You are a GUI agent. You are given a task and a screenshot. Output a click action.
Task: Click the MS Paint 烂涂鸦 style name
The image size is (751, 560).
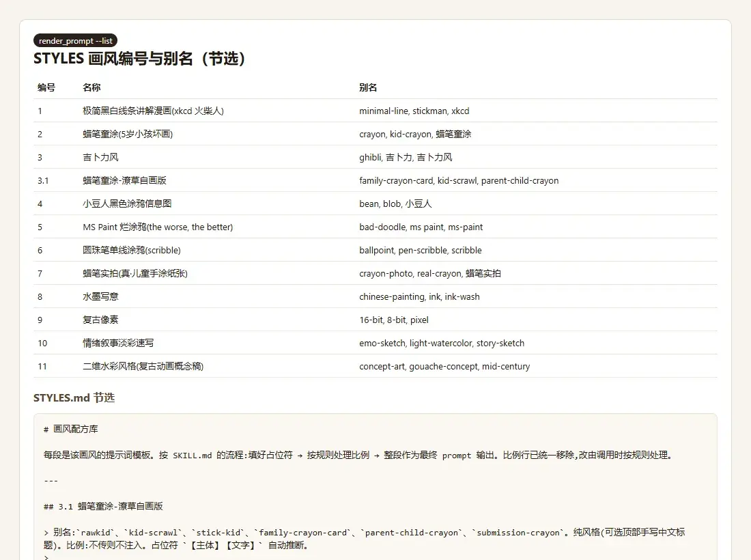158,227
